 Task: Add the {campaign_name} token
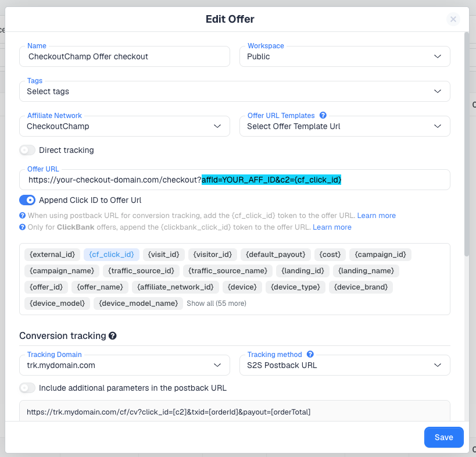pyautogui.click(x=62, y=271)
